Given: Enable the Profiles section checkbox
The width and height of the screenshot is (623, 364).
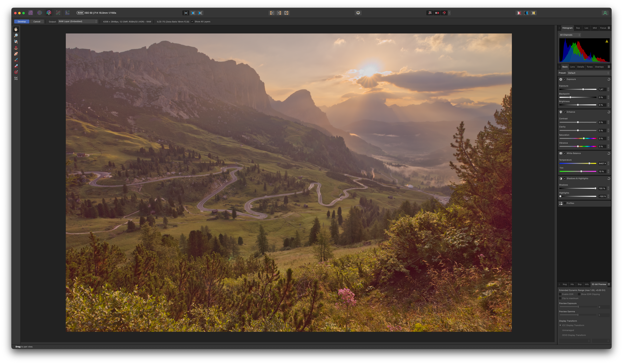Looking at the screenshot, I should tap(565, 203).
